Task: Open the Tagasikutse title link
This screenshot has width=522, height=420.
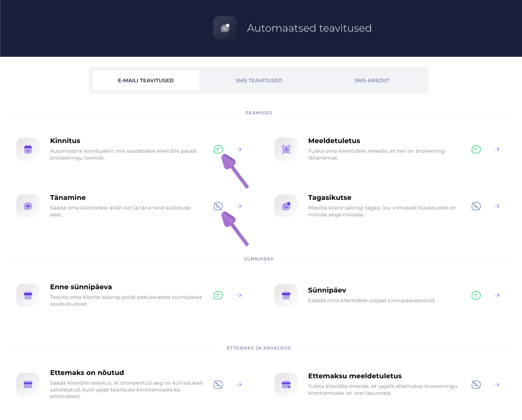Action: click(x=330, y=198)
